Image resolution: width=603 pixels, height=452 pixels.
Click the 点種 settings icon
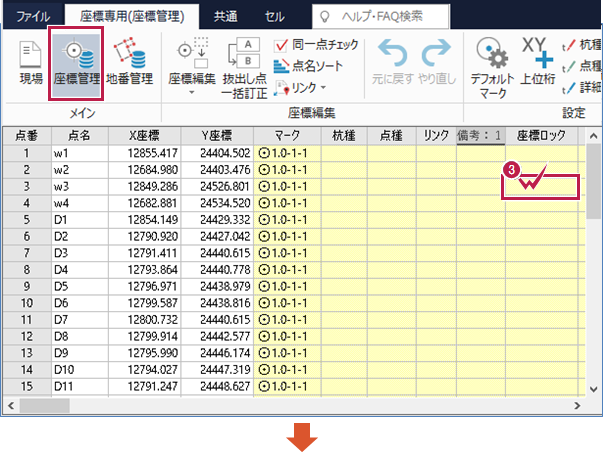568,67
